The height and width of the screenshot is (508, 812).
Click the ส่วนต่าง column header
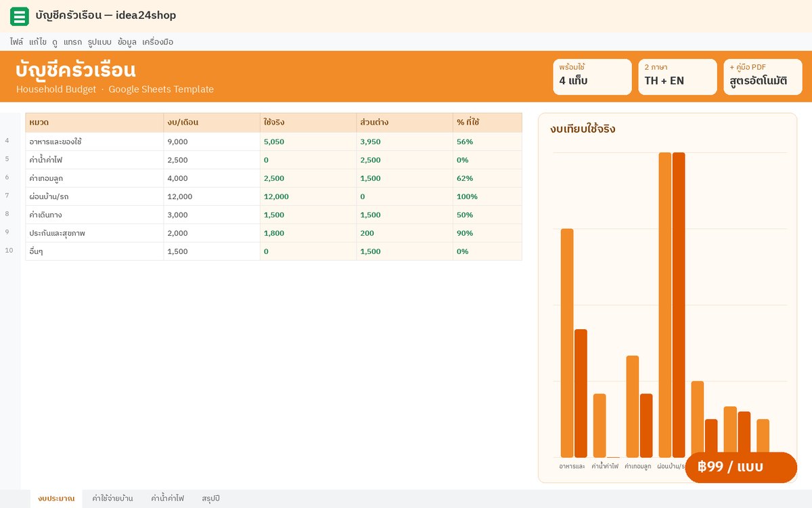click(405, 123)
